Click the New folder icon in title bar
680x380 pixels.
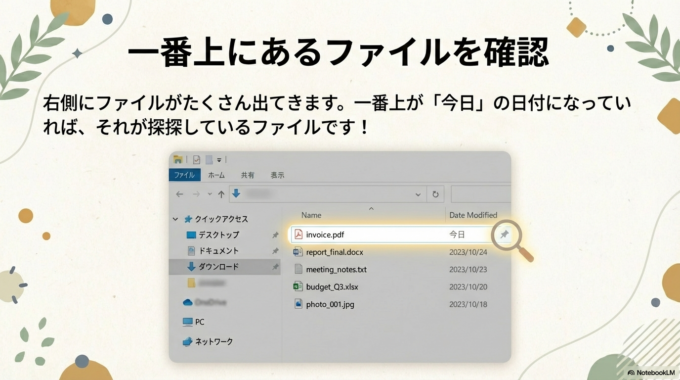[209, 160]
